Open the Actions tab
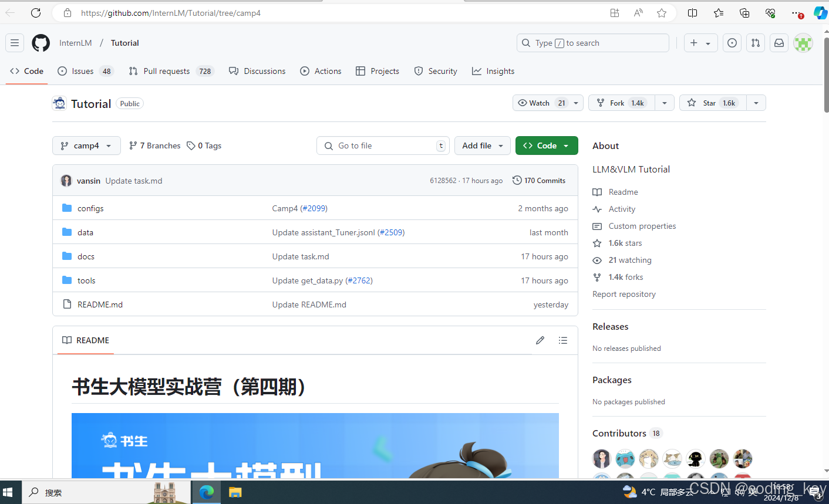The image size is (829, 504). coord(321,71)
